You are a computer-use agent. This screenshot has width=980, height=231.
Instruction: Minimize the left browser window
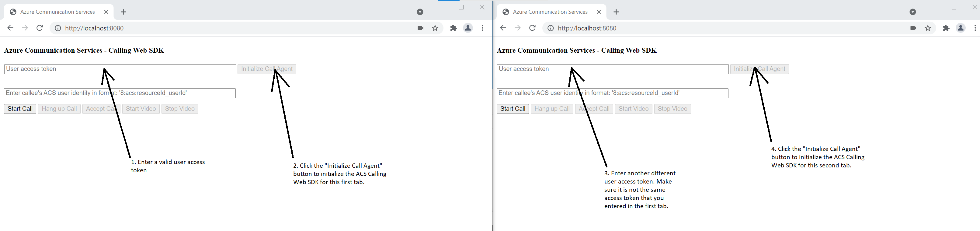(440, 7)
